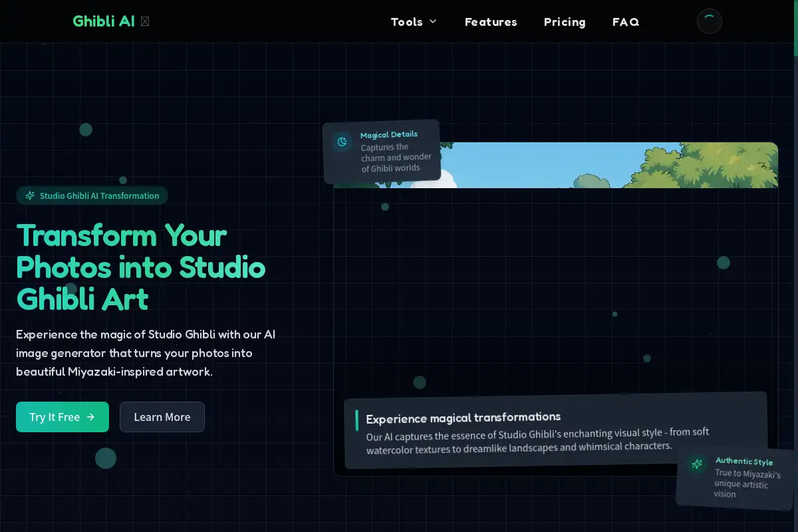Open the Ghibli landscape preview image
This screenshot has width=798, height=532.
(555, 165)
